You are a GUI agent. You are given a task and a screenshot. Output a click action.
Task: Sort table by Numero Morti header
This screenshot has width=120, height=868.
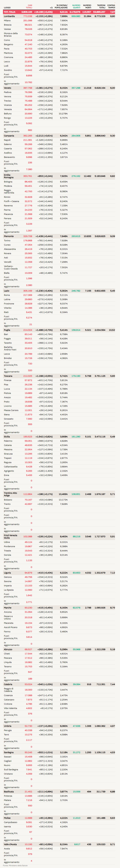87,6
